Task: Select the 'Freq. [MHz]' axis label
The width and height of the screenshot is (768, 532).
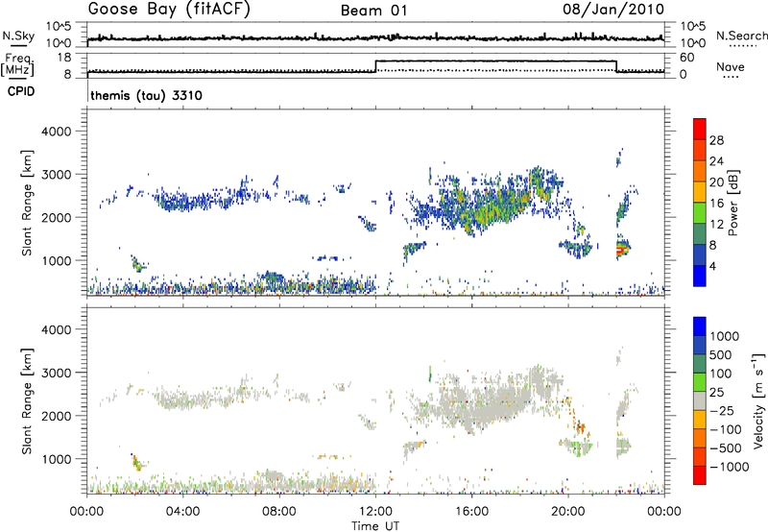Action: (19, 64)
